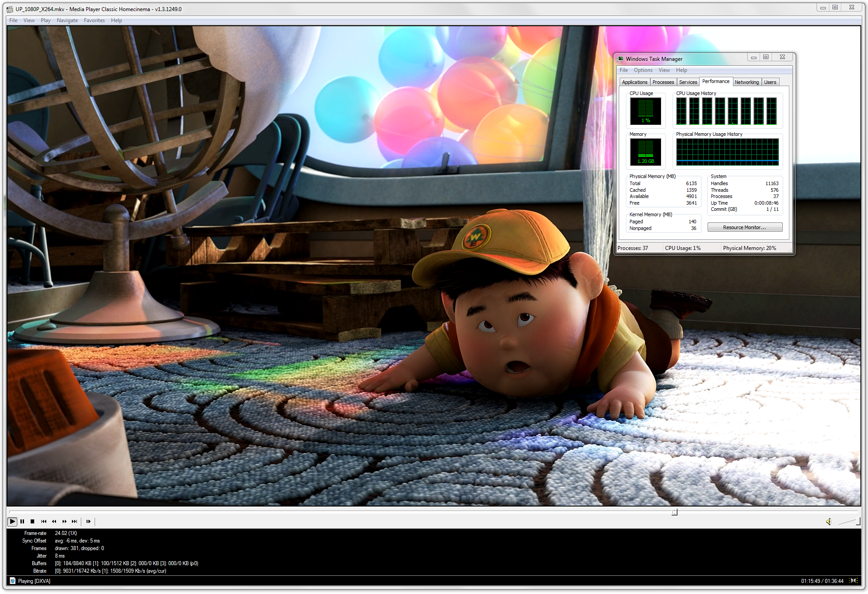Screen dimensions: 868x594
Task: Click the Commit (GB) value 1 / 11
Action: [x=772, y=209]
